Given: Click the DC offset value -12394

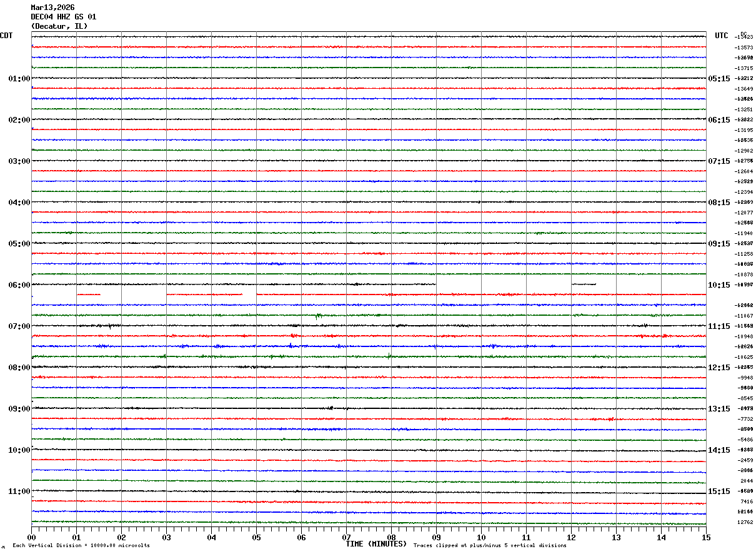Looking at the screenshot, I should click(744, 192).
